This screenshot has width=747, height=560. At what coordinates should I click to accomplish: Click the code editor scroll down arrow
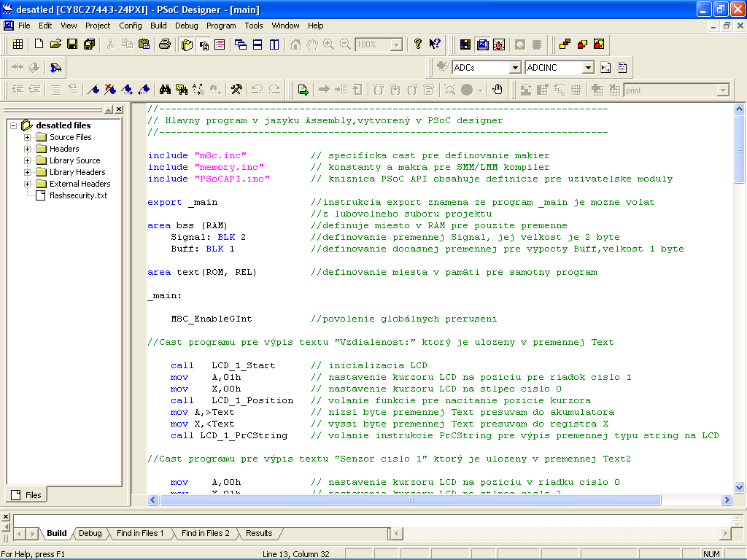coord(740,487)
